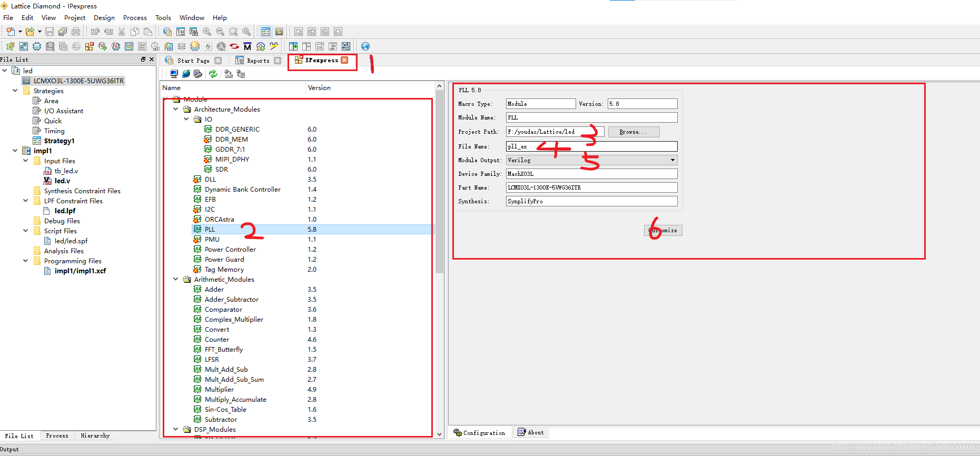Switch to the Start Page tab
Viewport: 980px width, 456px height.
point(193,61)
